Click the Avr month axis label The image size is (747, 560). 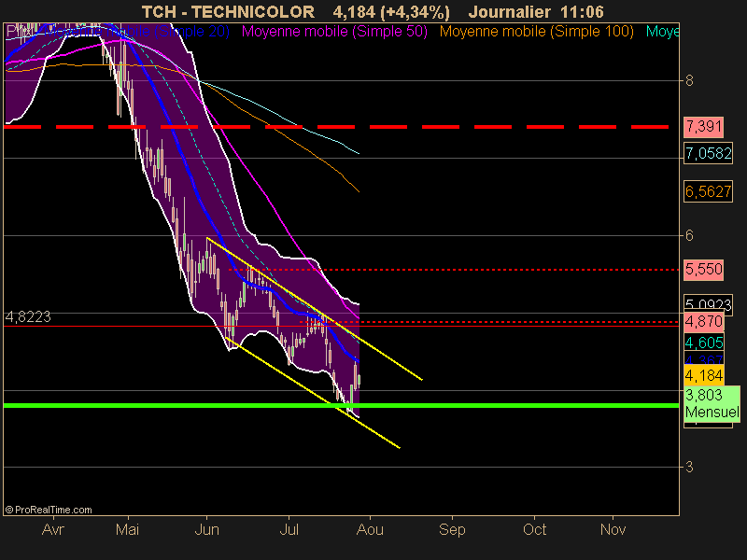point(53,529)
